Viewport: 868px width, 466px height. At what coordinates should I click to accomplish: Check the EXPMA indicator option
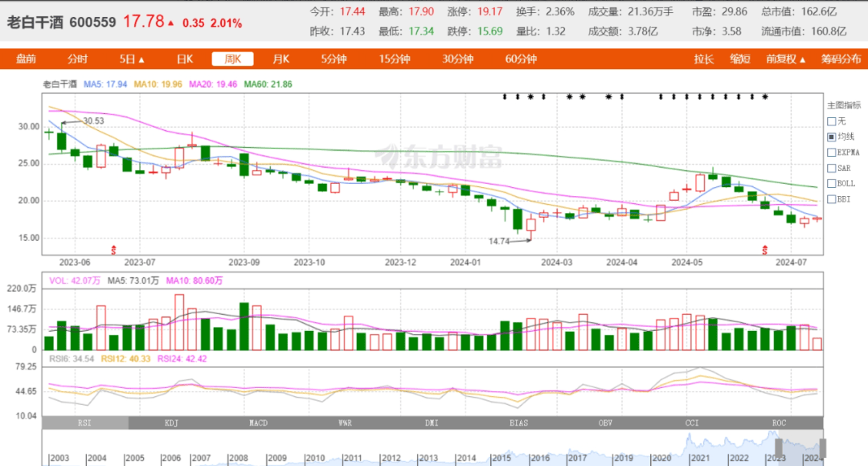[831, 152]
